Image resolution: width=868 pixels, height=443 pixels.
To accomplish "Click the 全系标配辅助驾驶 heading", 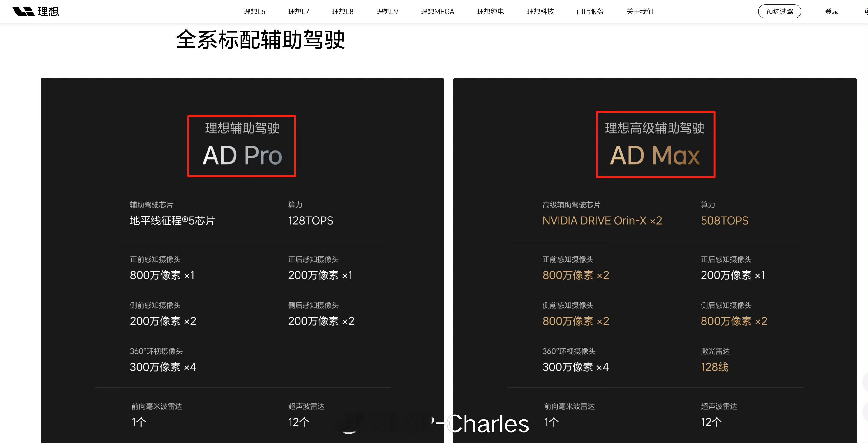I will coord(260,40).
